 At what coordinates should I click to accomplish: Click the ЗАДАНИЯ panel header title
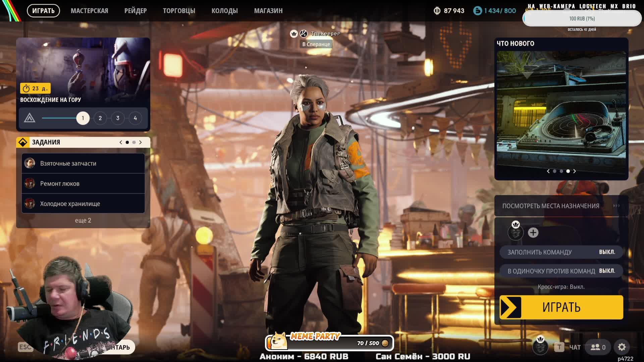click(46, 142)
